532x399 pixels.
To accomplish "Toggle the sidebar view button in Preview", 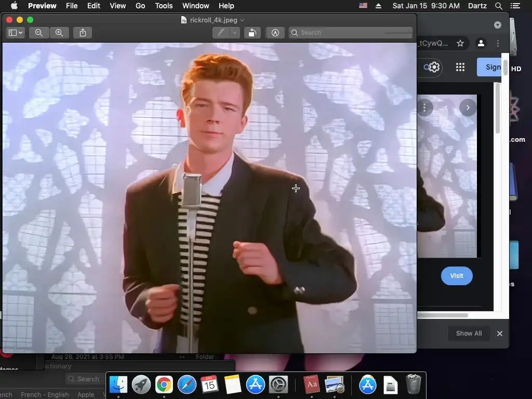I will point(16,33).
